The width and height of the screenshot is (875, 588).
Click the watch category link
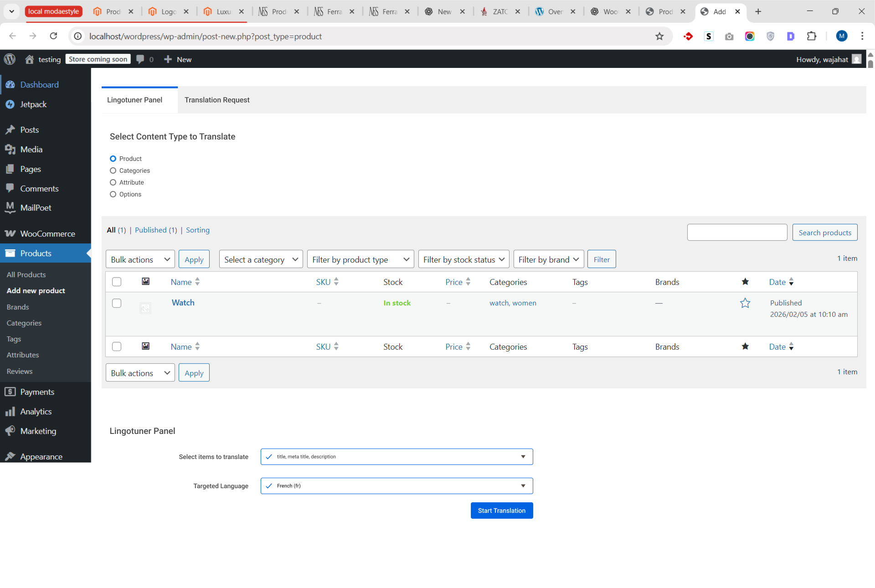(x=499, y=303)
